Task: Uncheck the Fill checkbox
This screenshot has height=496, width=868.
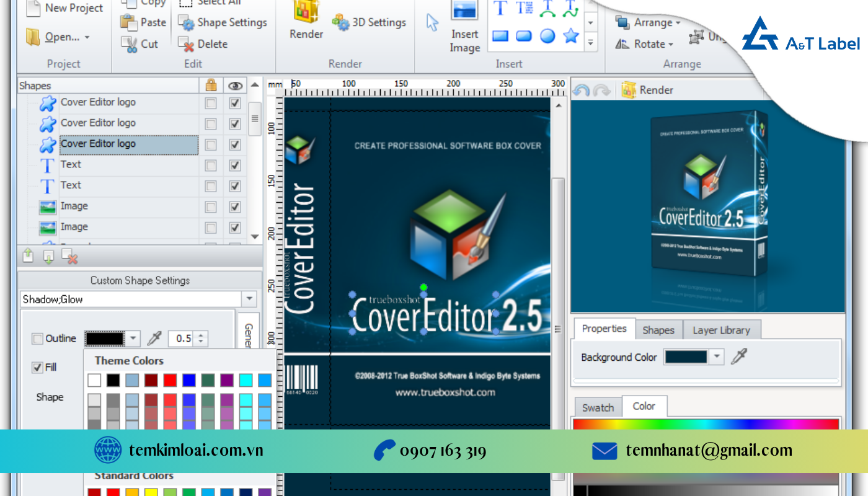Action: coord(38,368)
